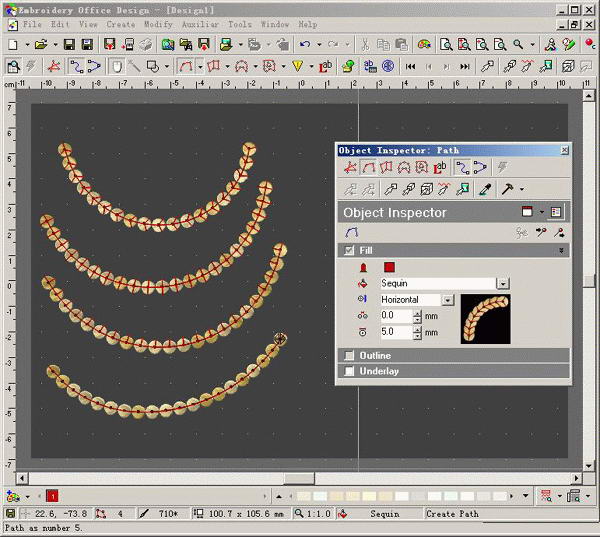
Task: Click the Undo arrow in toolbar
Action: [x=304, y=44]
